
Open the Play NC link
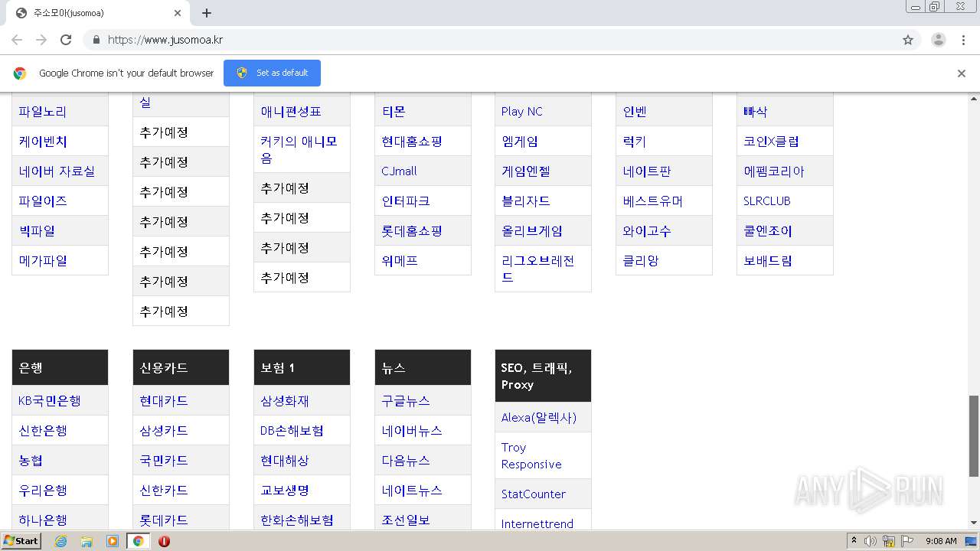point(521,112)
